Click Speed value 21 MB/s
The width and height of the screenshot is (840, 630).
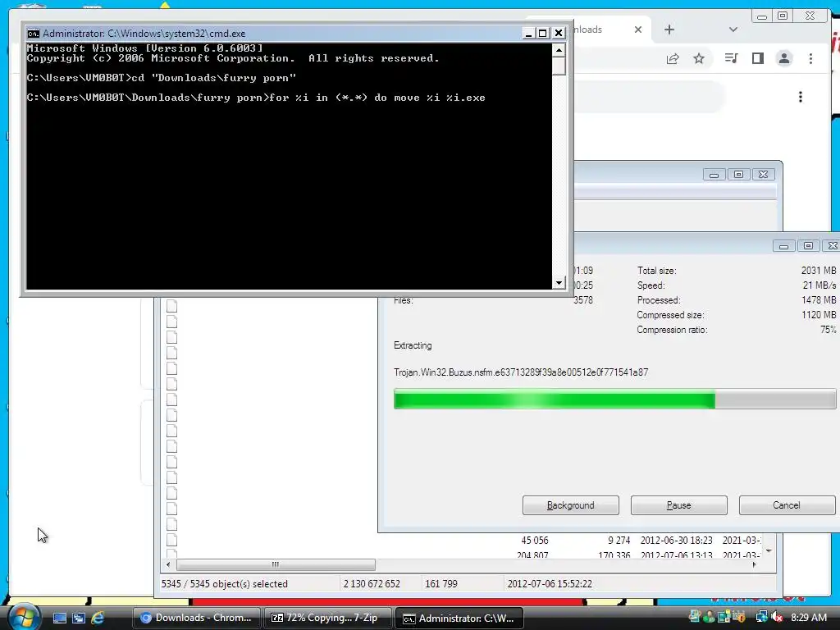pyautogui.click(x=819, y=285)
